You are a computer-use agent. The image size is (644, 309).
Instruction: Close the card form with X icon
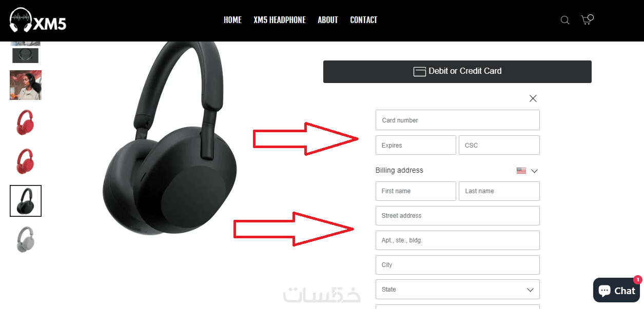pos(533,98)
